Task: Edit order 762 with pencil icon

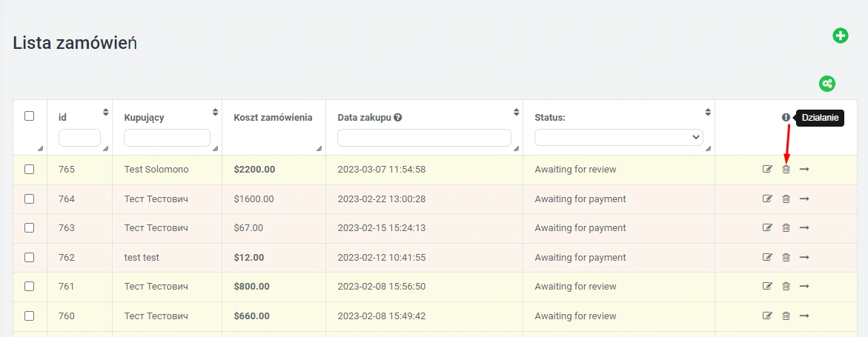Action: [767, 257]
